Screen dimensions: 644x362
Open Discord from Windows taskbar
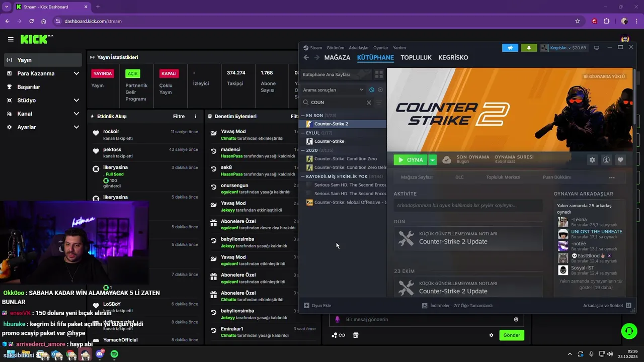100,354
